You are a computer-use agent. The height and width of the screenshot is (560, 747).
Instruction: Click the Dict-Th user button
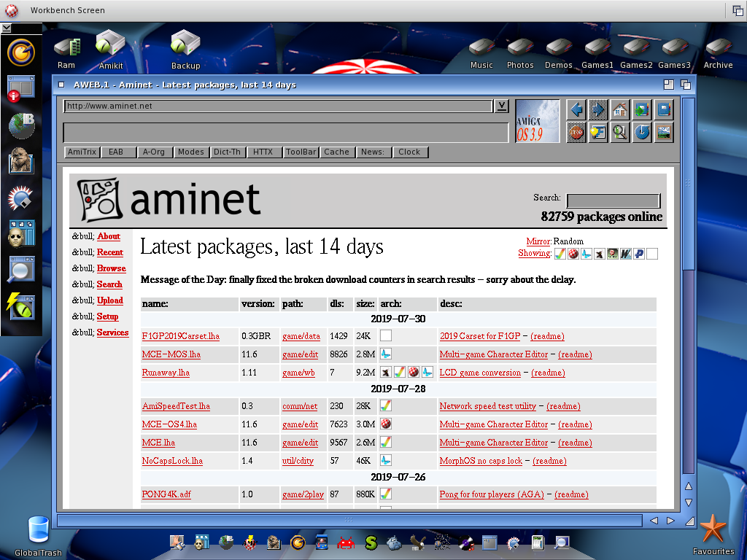coord(227,152)
